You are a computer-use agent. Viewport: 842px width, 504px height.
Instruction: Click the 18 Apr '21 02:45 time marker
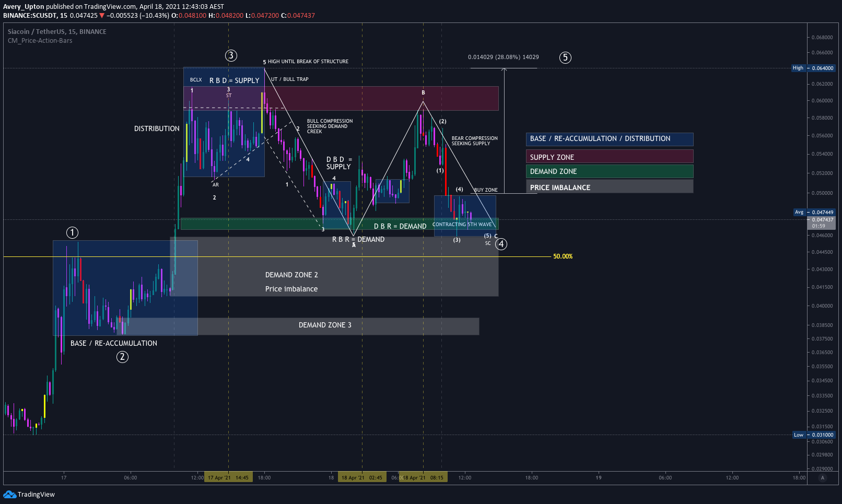[x=362, y=477]
